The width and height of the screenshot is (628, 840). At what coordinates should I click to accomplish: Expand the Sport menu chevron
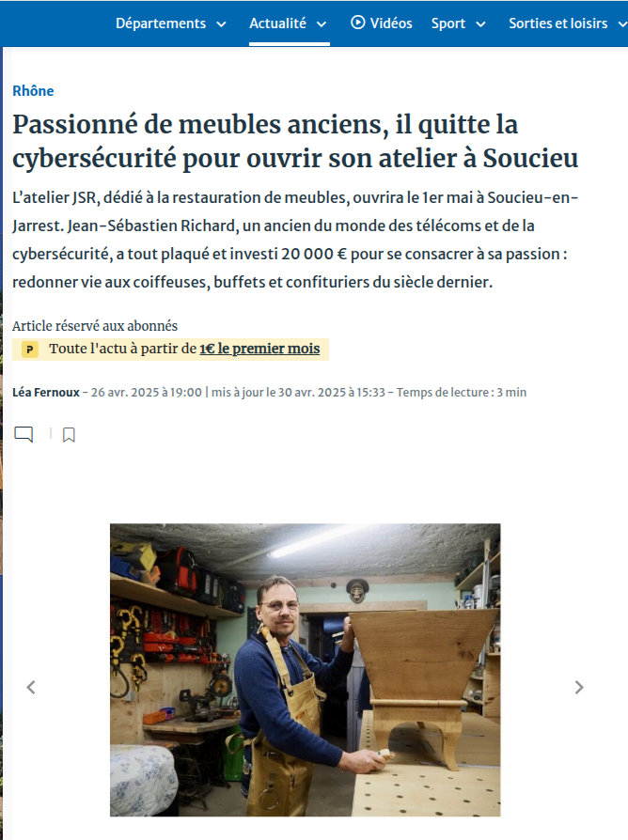480,24
